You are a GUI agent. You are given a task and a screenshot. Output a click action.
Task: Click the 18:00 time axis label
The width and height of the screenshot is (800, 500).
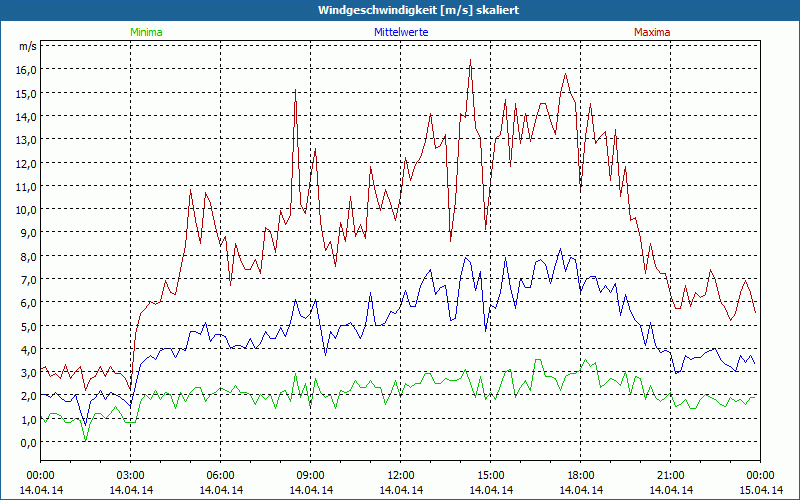tap(581, 476)
